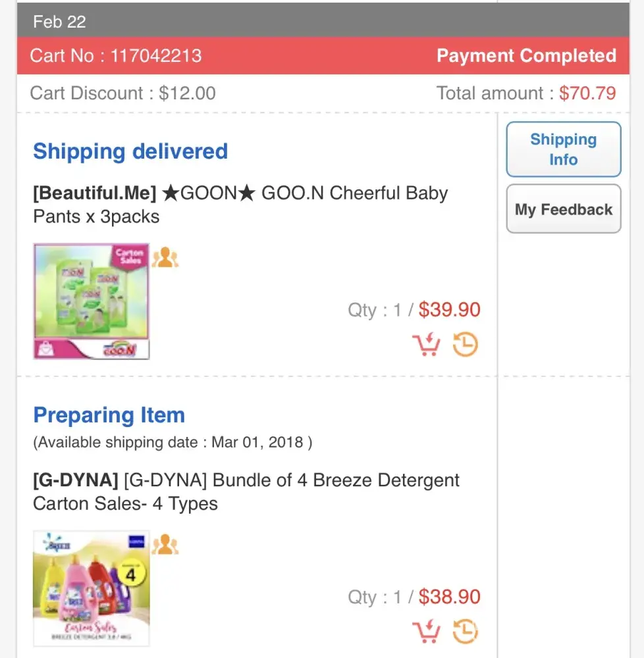
Task: Click add-to-cart icon for GOO.N Baby Pants
Action: (426, 344)
